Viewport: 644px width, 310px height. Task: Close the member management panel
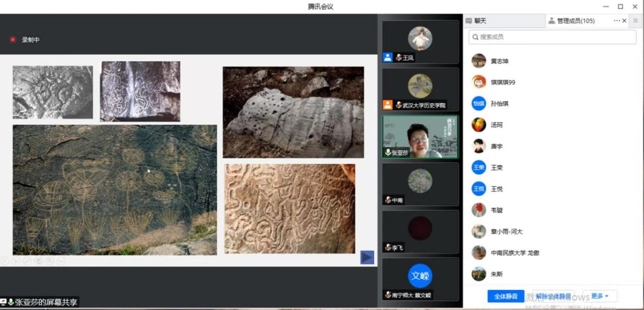click(x=624, y=21)
